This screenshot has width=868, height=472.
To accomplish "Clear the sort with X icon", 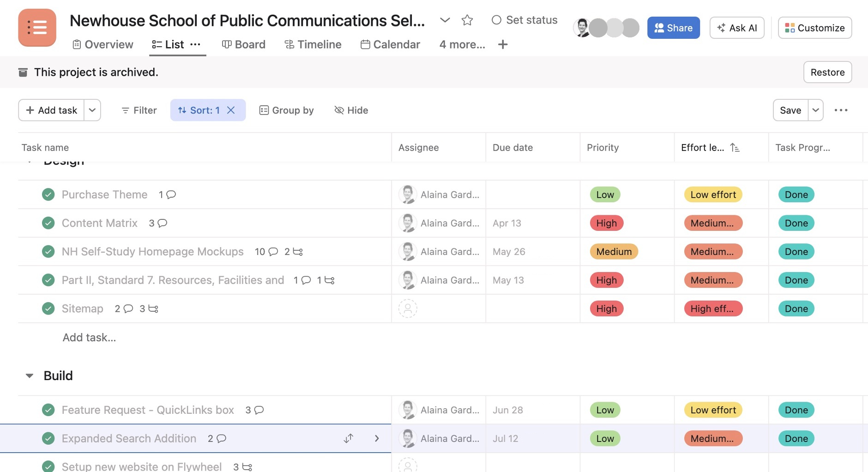I will (231, 110).
